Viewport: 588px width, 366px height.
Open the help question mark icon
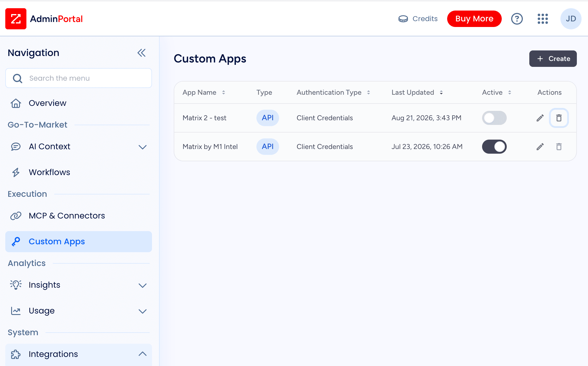[517, 19]
